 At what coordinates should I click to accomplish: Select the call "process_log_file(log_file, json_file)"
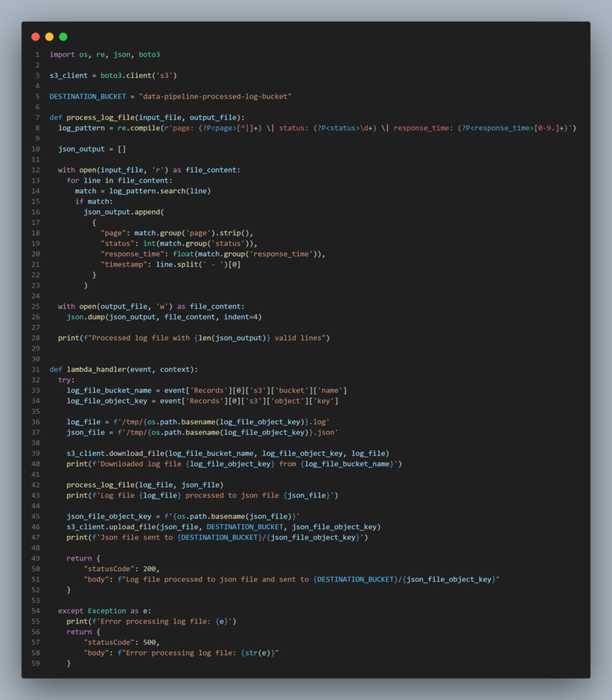click(x=145, y=485)
